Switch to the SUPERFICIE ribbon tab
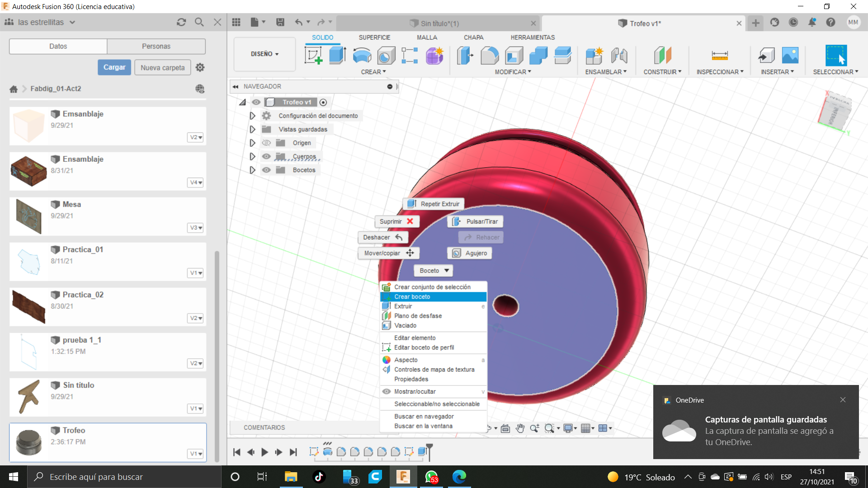Viewport: 868px width, 488px height. coord(374,38)
